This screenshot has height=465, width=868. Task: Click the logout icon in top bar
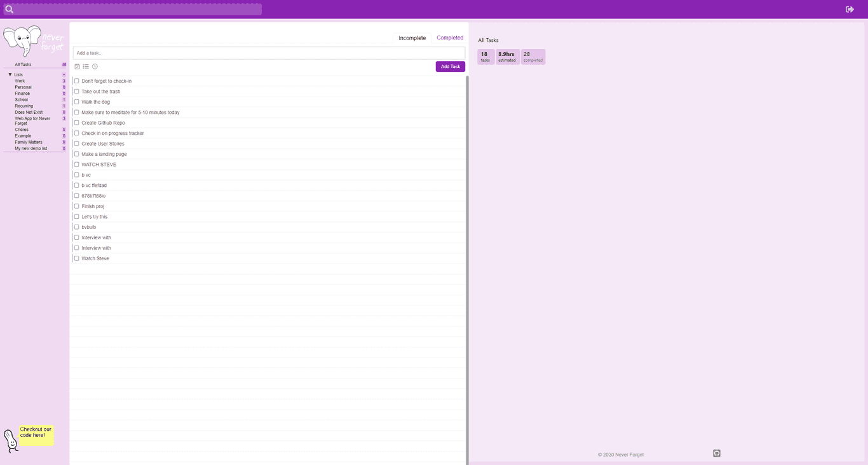pyautogui.click(x=850, y=10)
